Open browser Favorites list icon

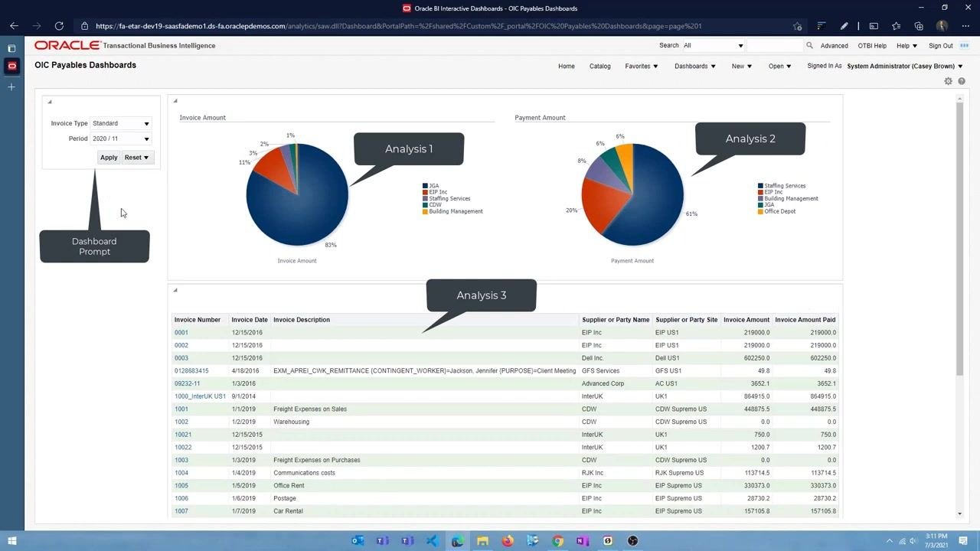point(896,26)
